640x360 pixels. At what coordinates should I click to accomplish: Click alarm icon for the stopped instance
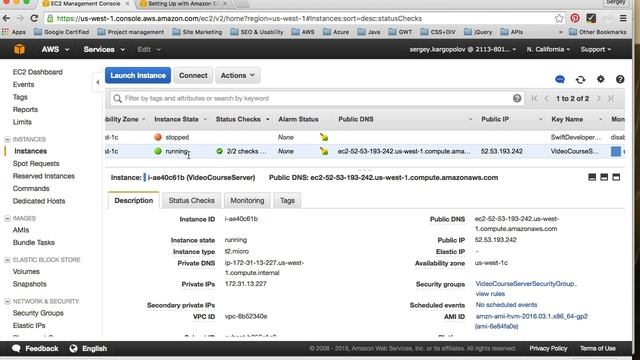[x=324, y=138]
